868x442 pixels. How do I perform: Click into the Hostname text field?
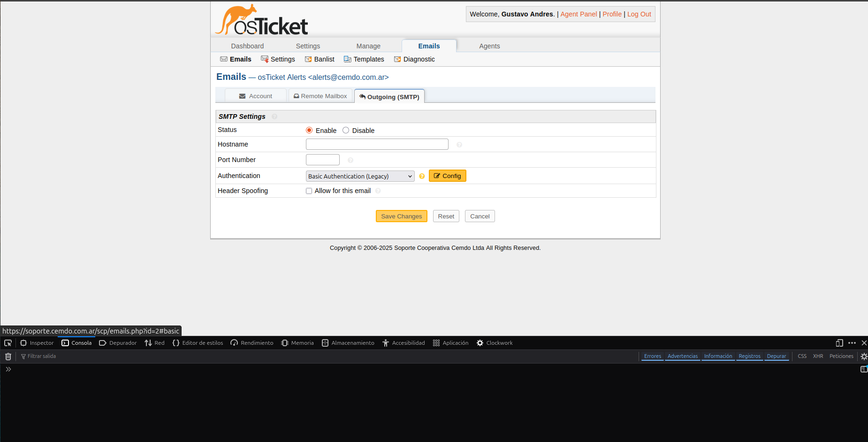pyautogui.click(x=377, y=144)
